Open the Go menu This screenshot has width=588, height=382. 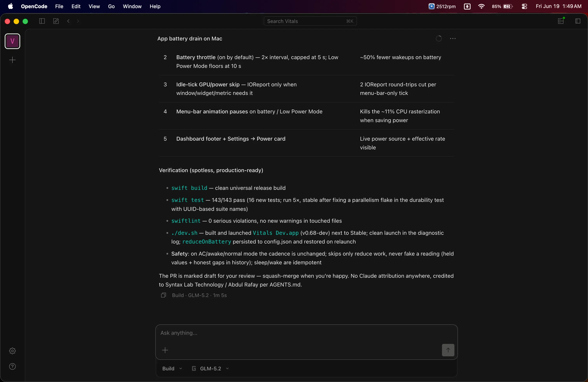pos(111,6)
